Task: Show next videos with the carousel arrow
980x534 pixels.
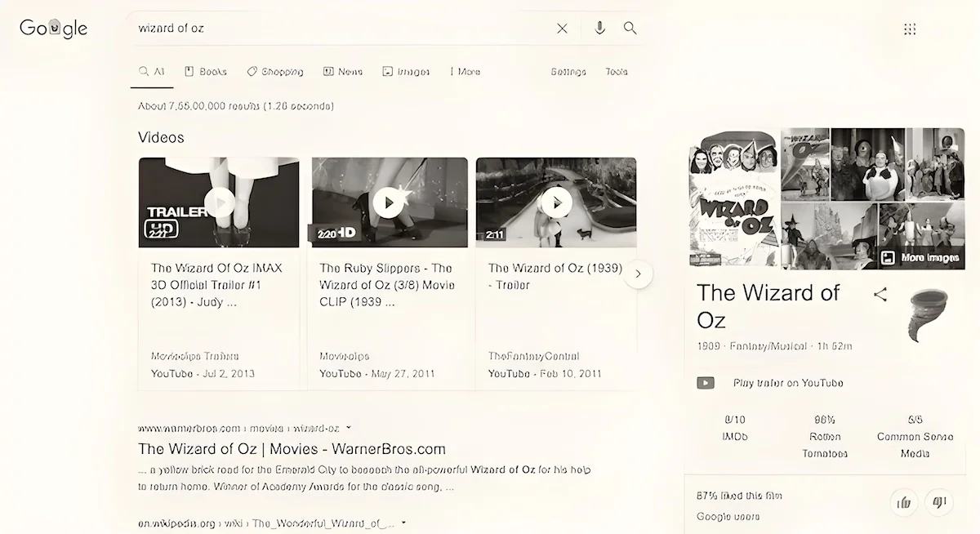Action: [639, 274]
